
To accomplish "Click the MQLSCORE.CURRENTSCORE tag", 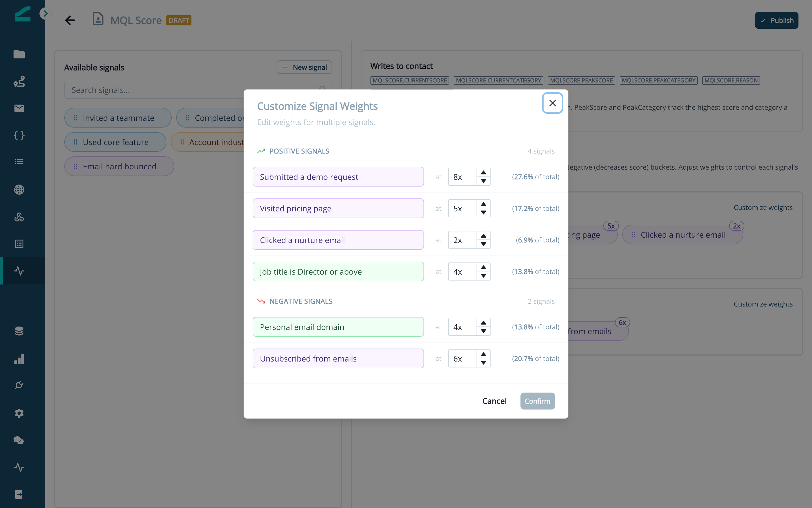I will (410, 80).
